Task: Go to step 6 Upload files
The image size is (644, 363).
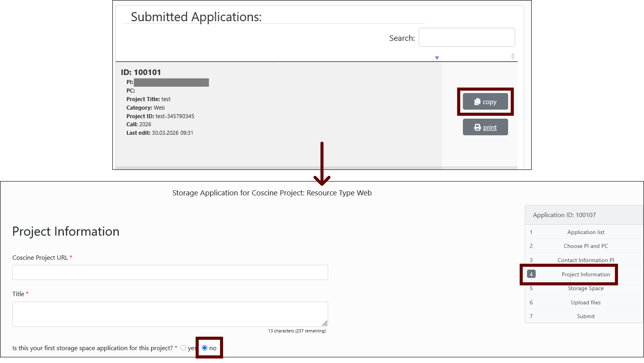Action: 584,302
